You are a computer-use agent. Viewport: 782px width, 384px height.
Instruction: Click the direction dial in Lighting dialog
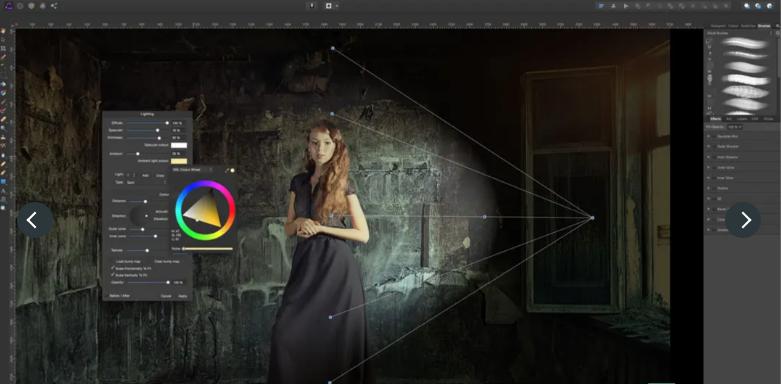pyautogui.click(x=138, y=215)
